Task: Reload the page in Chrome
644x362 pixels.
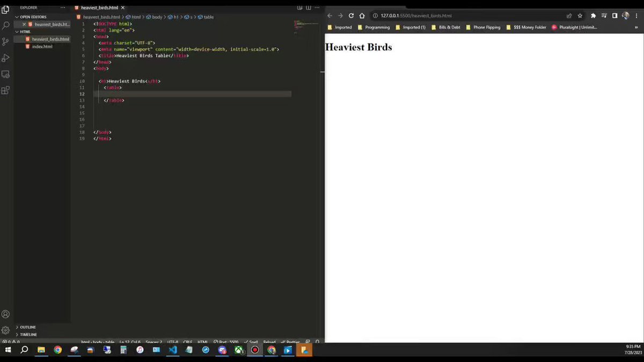Action: click(351, 16)
